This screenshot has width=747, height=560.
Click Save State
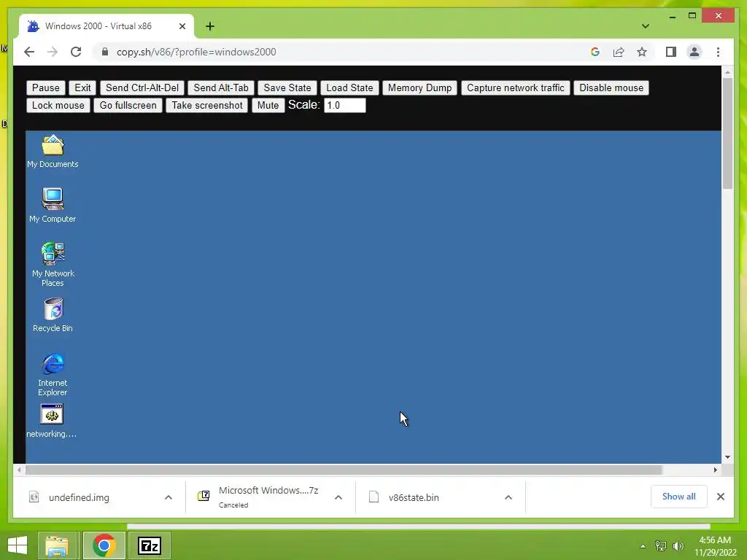(x=287, y=87)
